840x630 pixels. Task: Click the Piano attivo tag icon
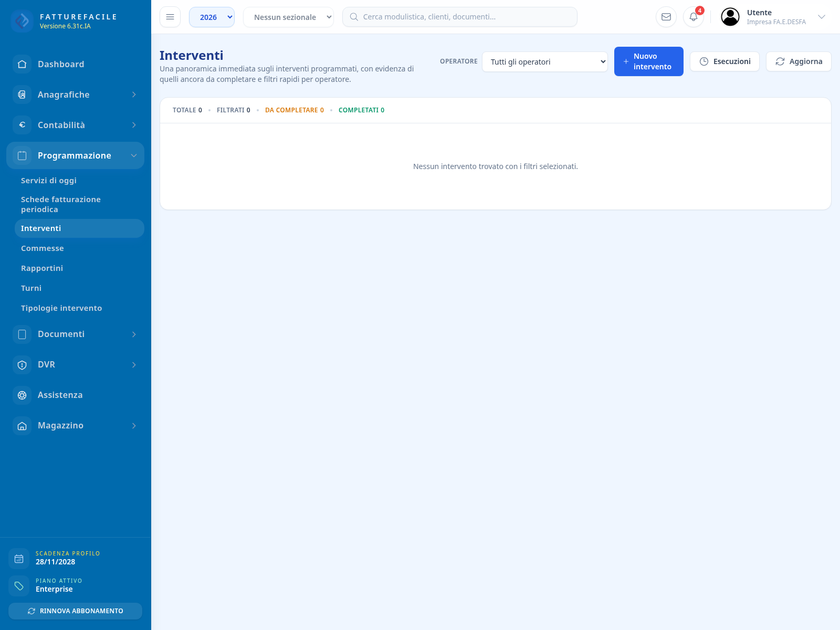pos(19,586)
